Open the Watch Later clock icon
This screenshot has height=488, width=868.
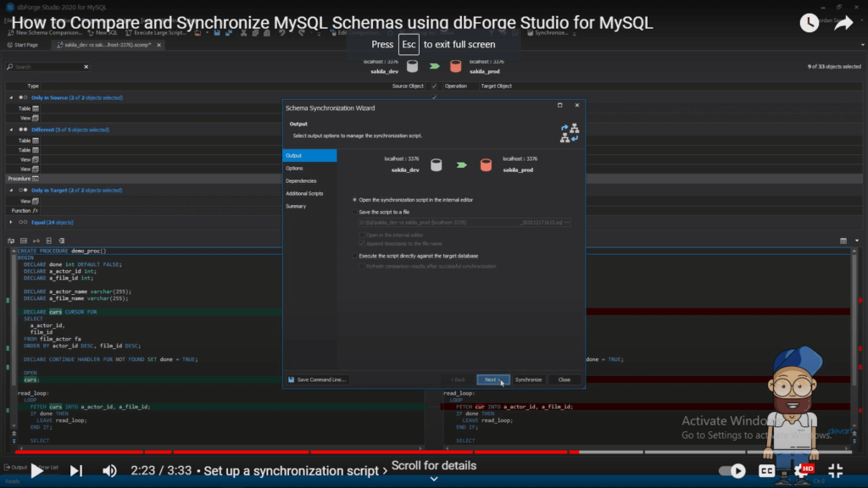tap(809, 23)
